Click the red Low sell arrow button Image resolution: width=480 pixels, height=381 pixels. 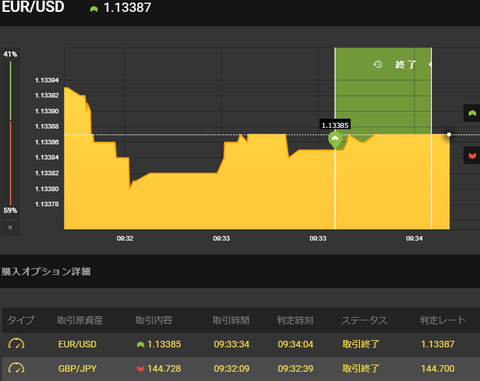click(x=472, y=155)
